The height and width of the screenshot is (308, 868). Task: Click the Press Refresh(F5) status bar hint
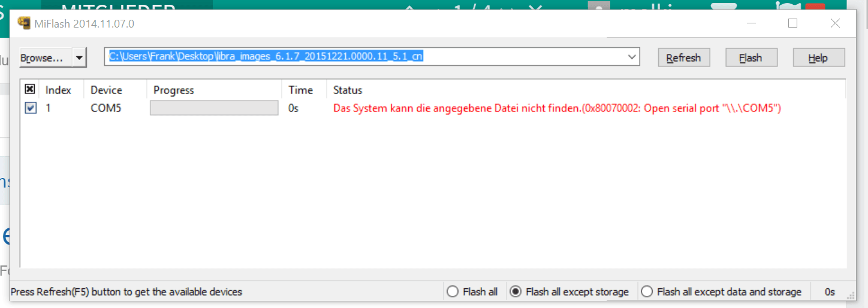[x=126, y=292]
